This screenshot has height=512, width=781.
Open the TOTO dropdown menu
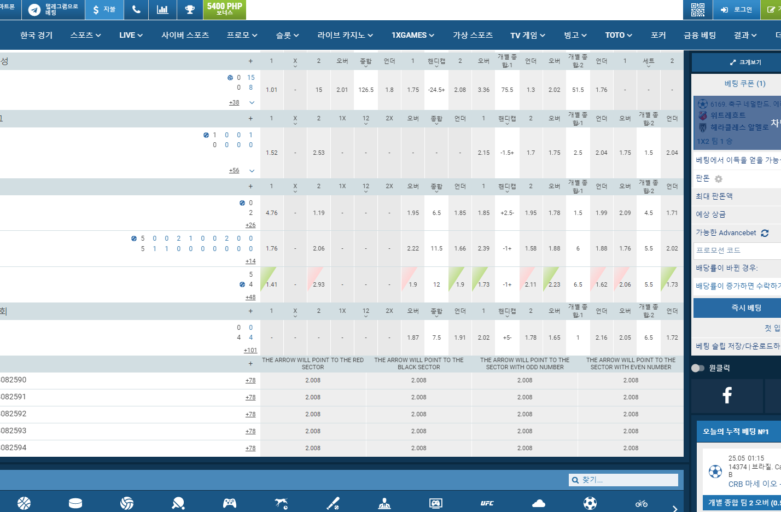click(x=619, y=35)
